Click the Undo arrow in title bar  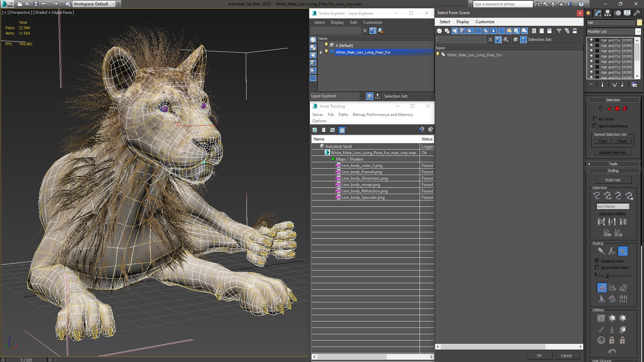point(44,4)
